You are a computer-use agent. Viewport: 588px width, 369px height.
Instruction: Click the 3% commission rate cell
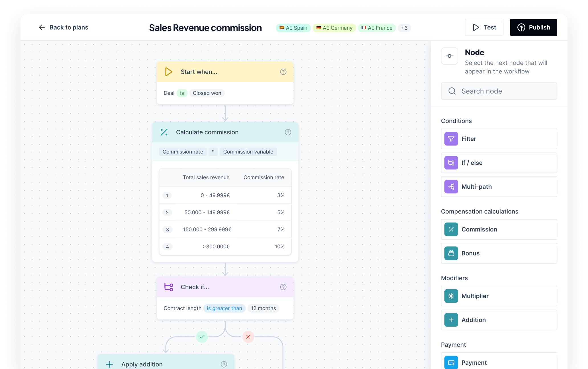281,195
